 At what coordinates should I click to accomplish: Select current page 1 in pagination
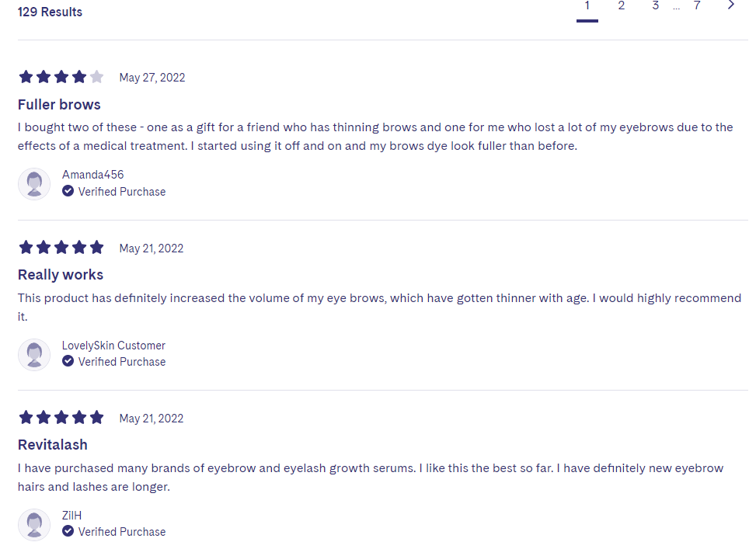587,7
